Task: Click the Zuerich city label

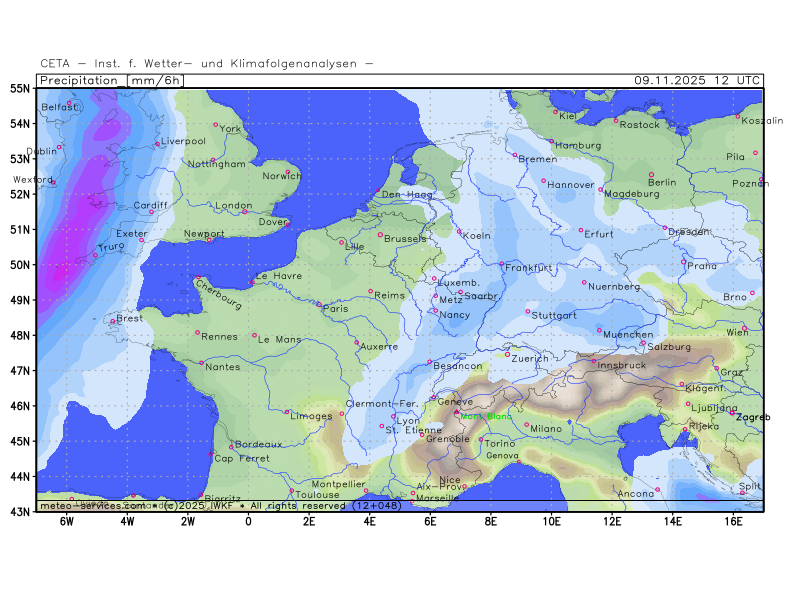Action: click(x=530, y=358)
